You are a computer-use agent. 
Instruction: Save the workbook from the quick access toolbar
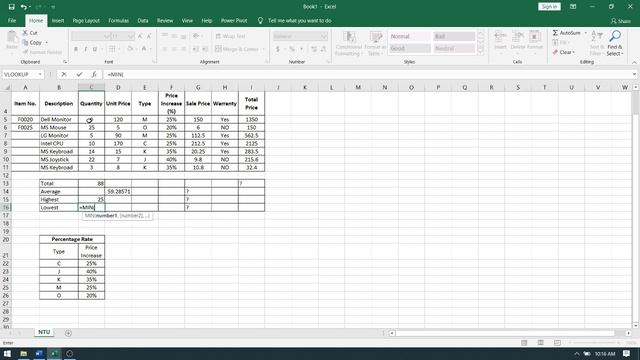(x=11, y=7)
